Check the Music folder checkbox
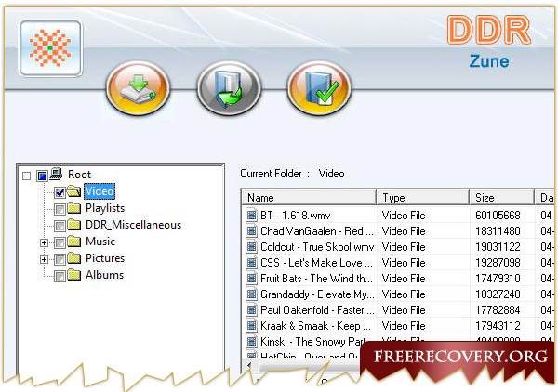 [60, 242]
